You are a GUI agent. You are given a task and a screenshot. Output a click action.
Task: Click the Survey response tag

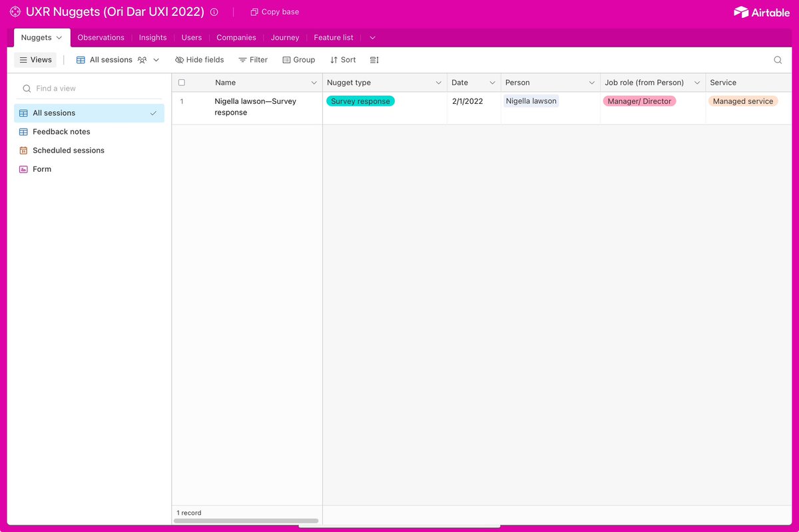click(x=360, y=101)
